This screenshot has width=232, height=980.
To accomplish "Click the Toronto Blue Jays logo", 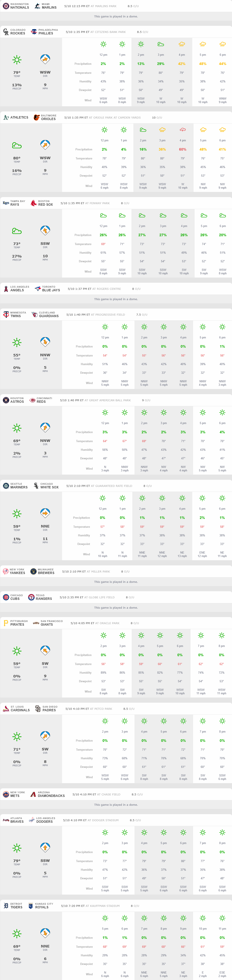I will click(x=38, y=289).
